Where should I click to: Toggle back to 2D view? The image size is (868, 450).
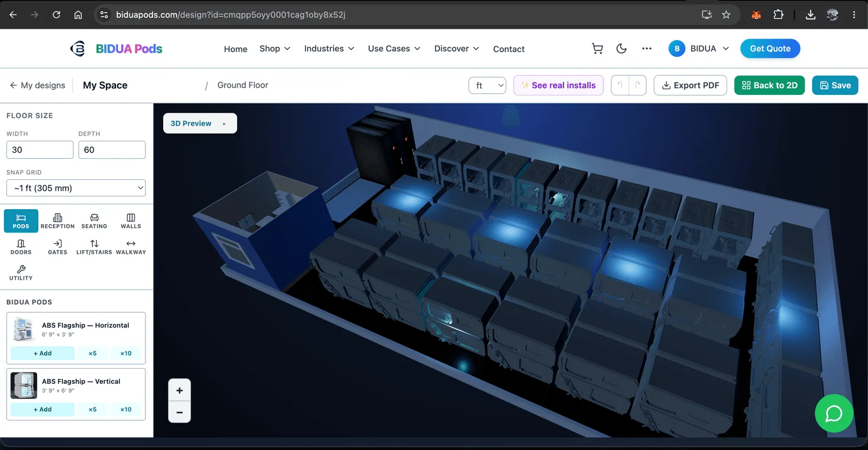tap(769, 85)
